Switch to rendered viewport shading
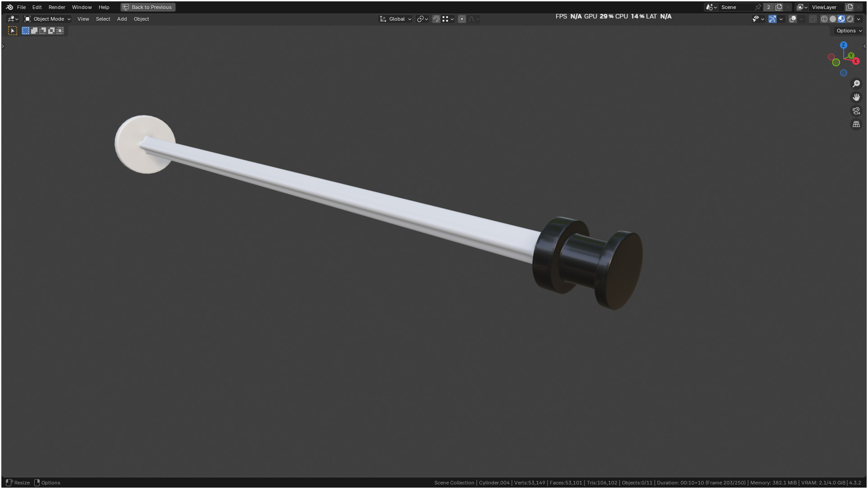Image resolution: width=868 pixels, height=489 pixels. coord(850,19)
